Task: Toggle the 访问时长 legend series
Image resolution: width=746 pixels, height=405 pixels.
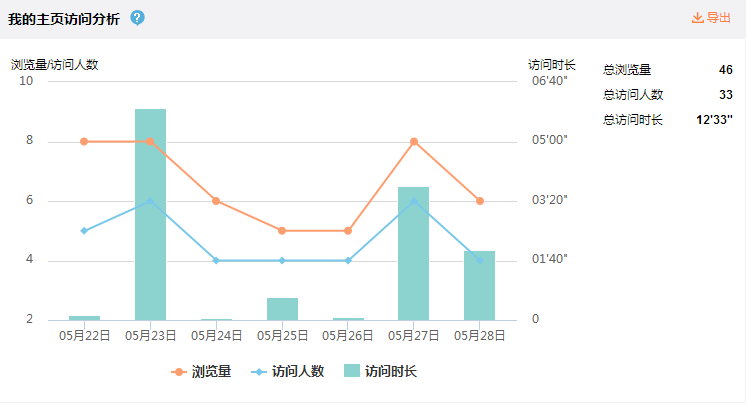Action: coord(380,371)
